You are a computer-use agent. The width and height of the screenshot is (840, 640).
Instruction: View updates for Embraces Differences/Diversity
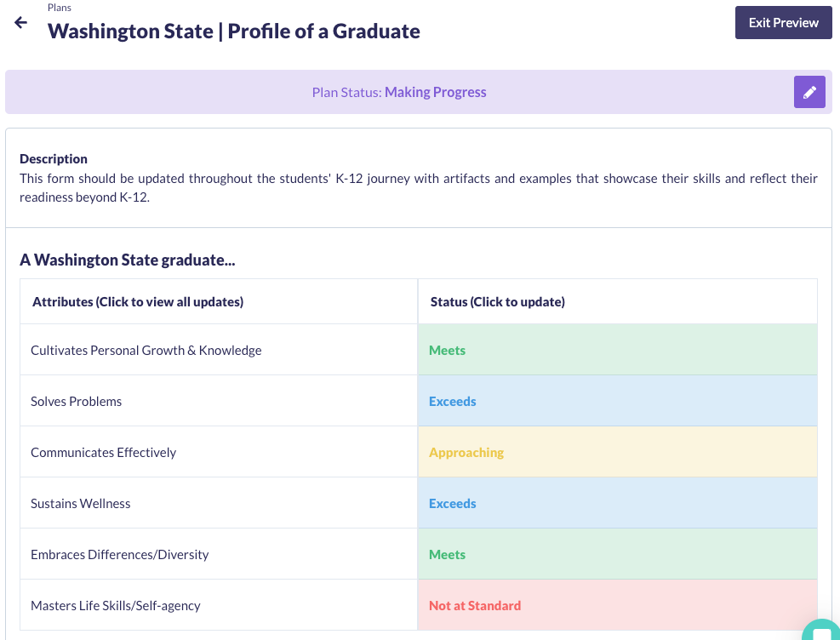(x=120, y=554)
